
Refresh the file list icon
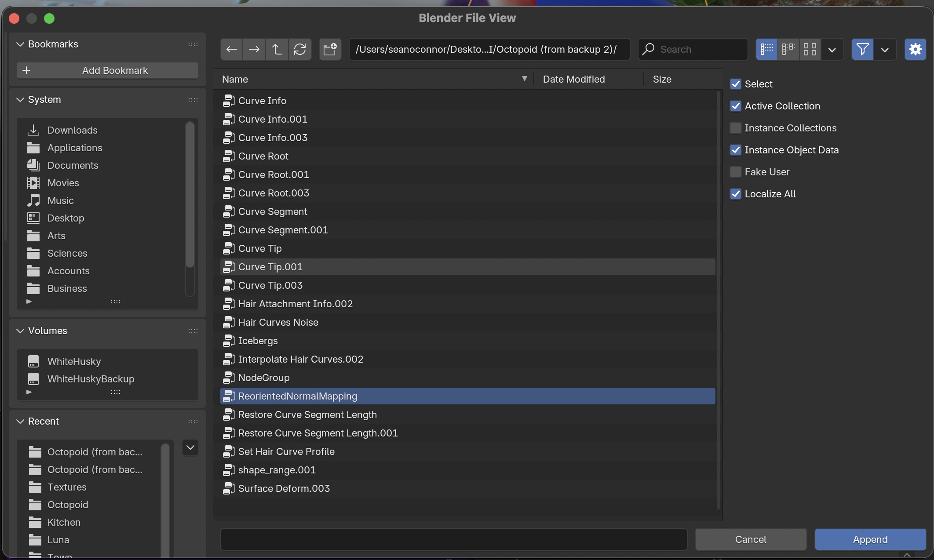click(x=300, y=49)
